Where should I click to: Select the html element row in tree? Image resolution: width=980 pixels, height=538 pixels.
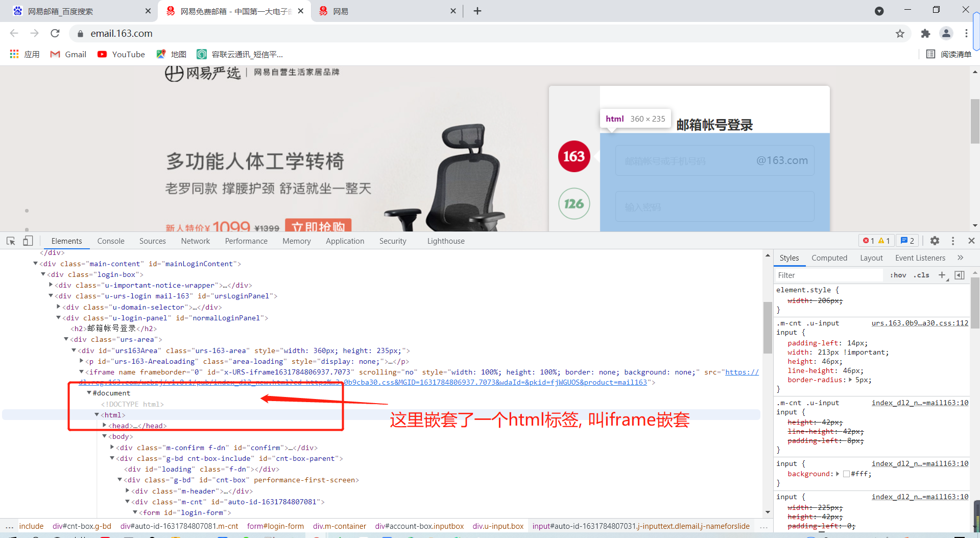point(381,414)
